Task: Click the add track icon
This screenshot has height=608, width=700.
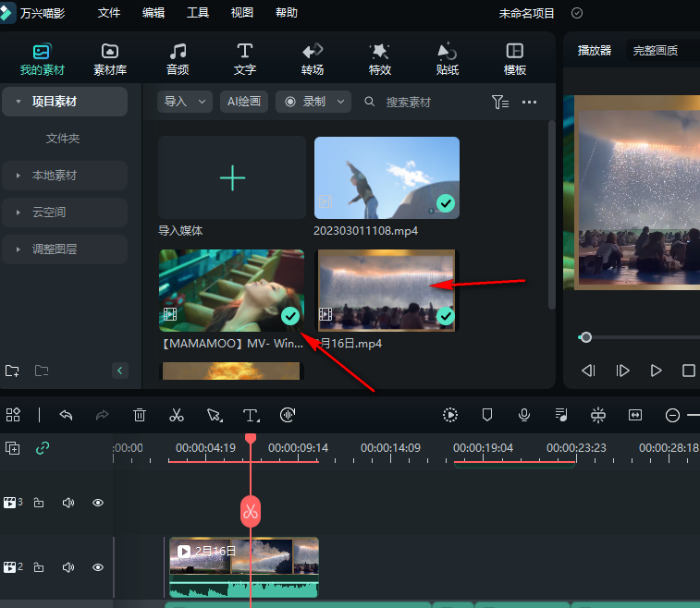Action: click(x=13, y=448)
